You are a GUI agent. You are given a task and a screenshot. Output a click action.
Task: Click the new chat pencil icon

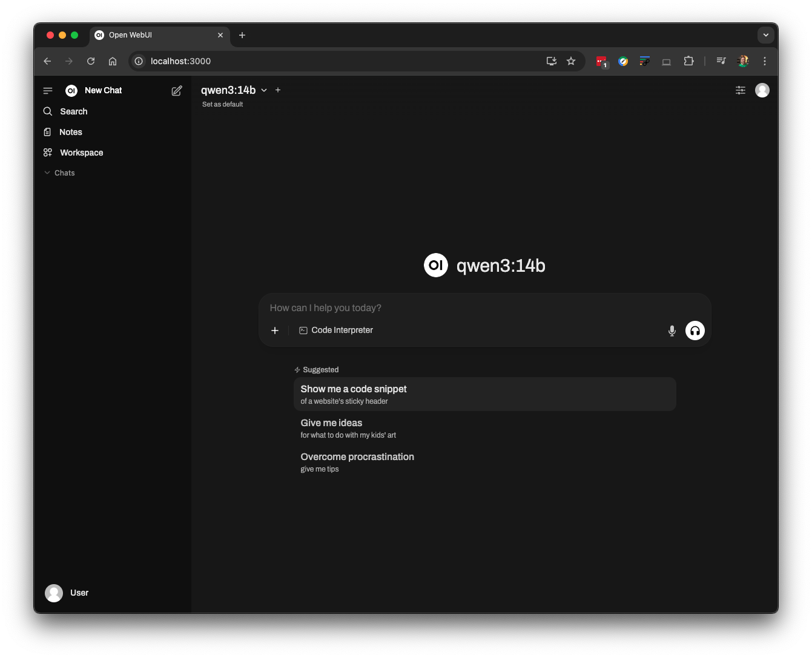177,91
